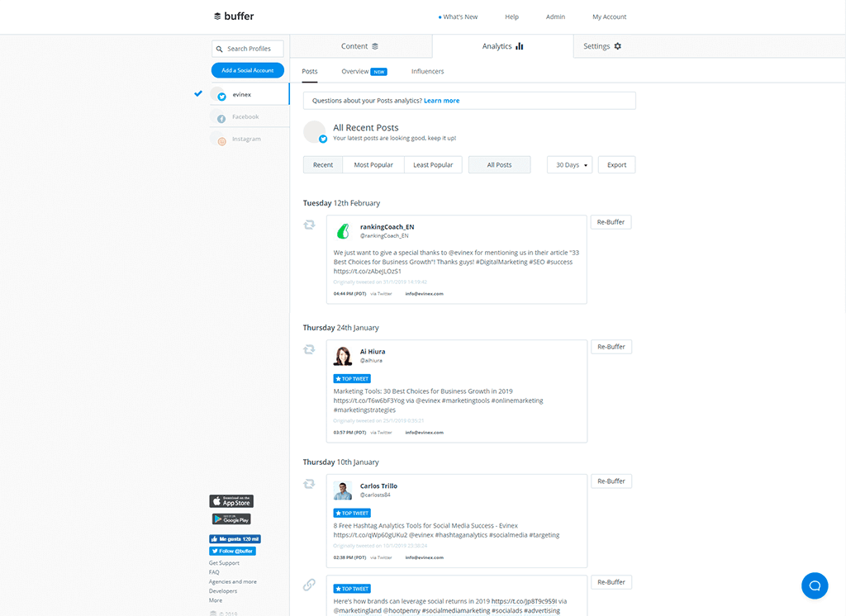Click the @carlosts84 handle

tap(375, 495)
